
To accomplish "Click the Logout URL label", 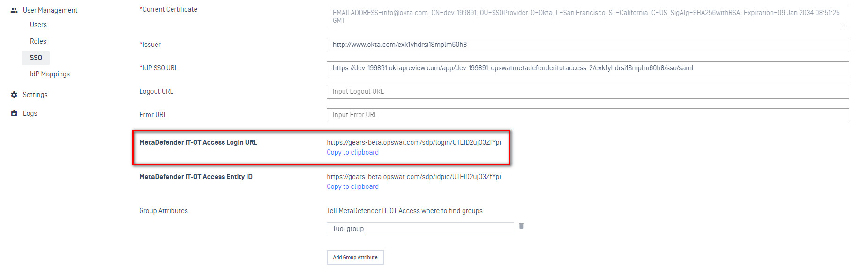I will [156, 91].
